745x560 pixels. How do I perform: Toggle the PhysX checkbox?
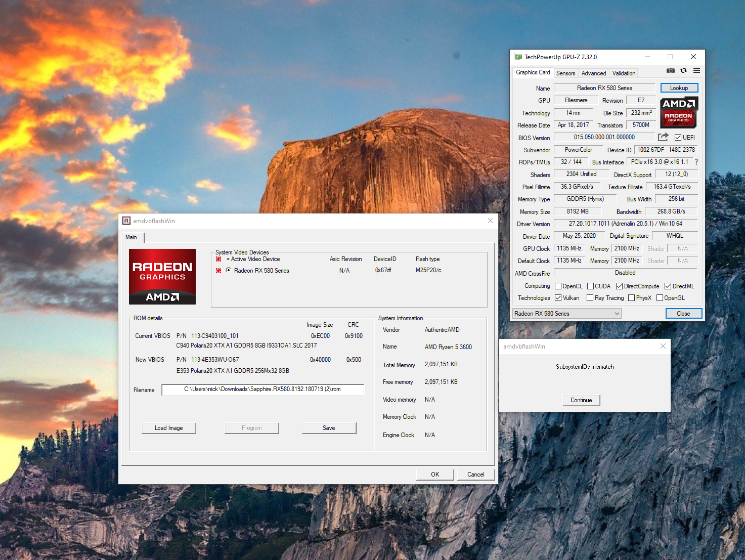[631, 298]
